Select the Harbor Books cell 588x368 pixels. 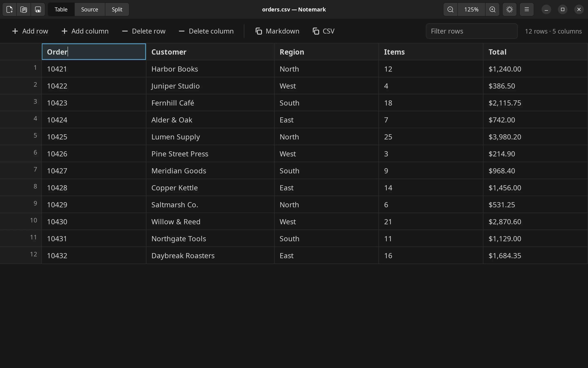tap(210, 69)
